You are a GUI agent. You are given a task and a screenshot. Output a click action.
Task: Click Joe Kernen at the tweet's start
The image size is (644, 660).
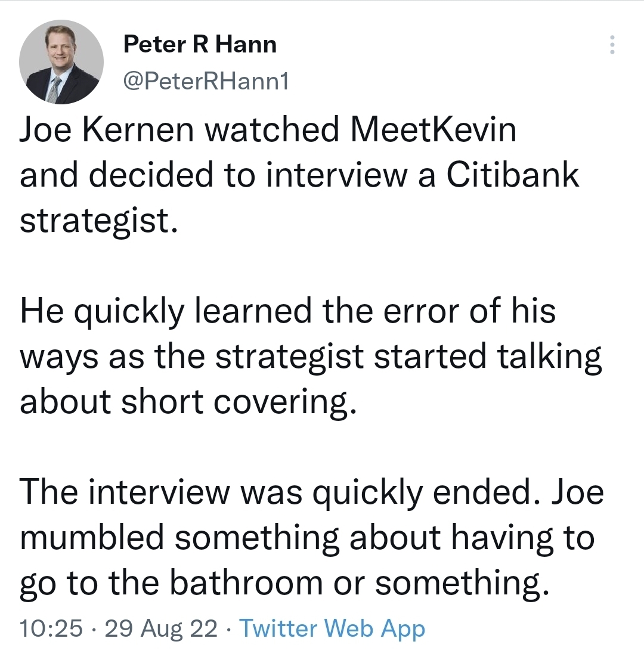point(107,129)
